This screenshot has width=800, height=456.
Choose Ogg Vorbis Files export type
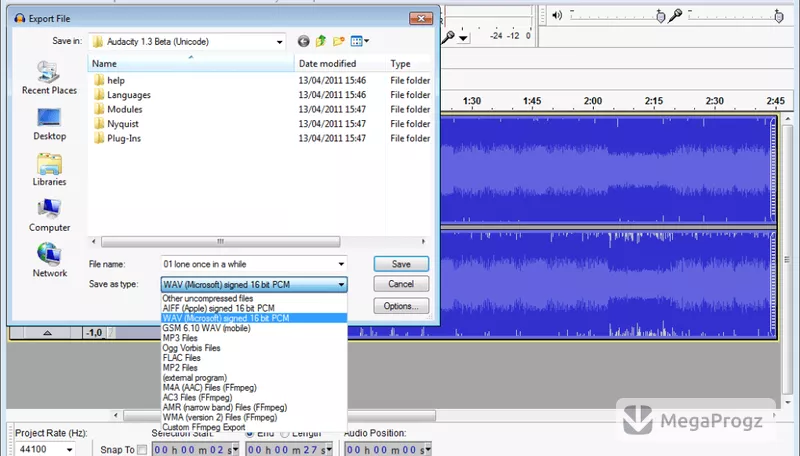pyautogui.click(x=254, y=348)
